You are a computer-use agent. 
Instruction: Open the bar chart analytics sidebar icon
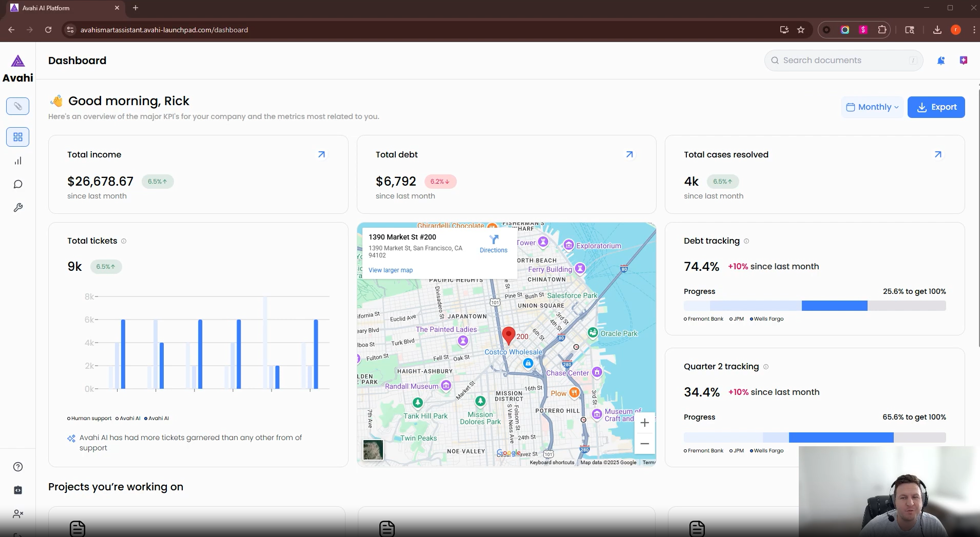point(18,161)
